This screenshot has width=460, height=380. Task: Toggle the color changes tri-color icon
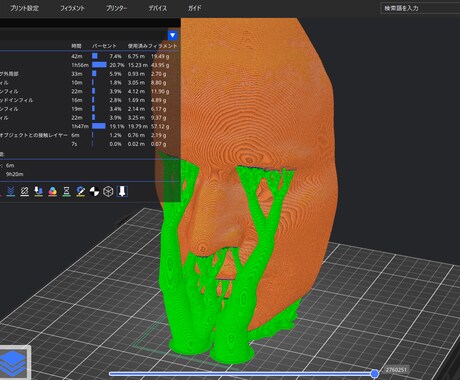coord(52,191)
